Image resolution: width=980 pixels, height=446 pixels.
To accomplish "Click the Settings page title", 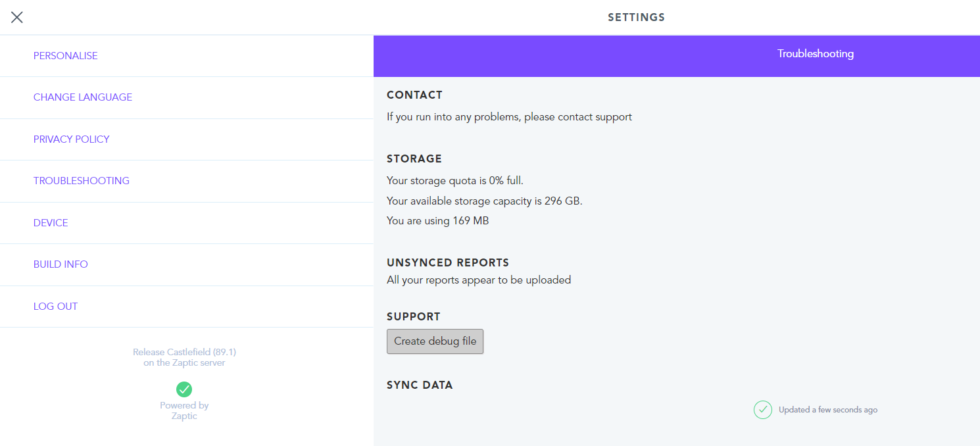I will click(636, 18).
